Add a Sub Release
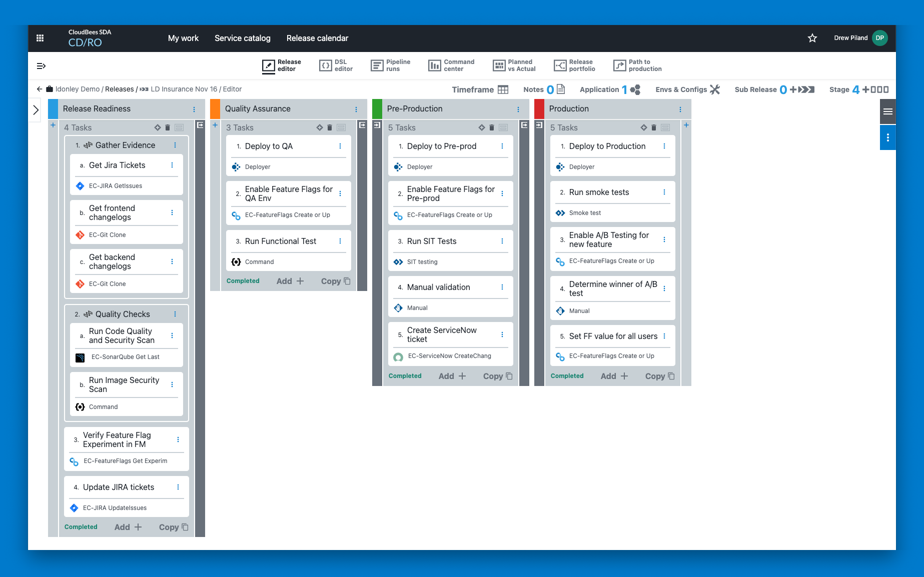 793,89
